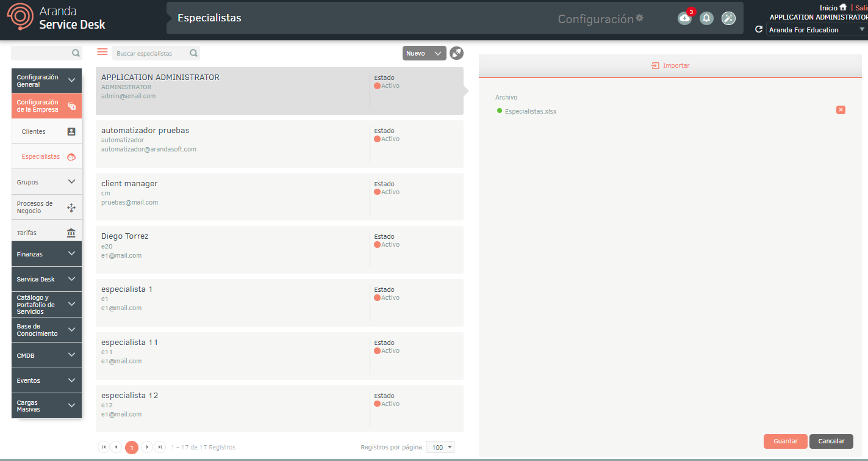Click the Inicio link
The height and width of the screenshot is (461, 868).
(828, 8)
